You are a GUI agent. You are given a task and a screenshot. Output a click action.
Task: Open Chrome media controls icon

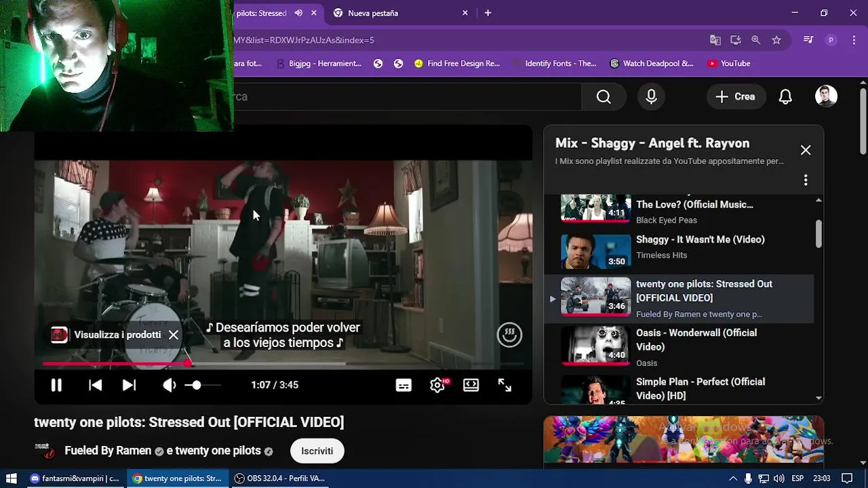coord(808,40)
